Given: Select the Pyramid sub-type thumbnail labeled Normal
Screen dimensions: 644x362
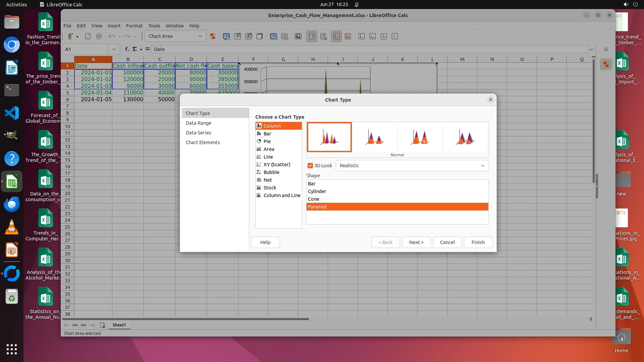Looking at the screenshot, I should pos(329,137).
